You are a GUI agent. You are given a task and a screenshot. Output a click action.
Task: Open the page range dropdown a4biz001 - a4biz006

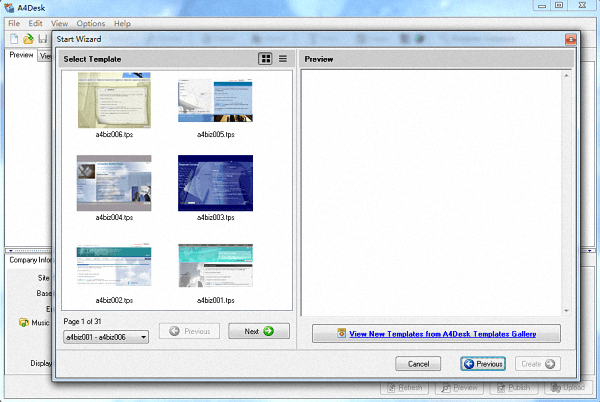pos(106,337)
